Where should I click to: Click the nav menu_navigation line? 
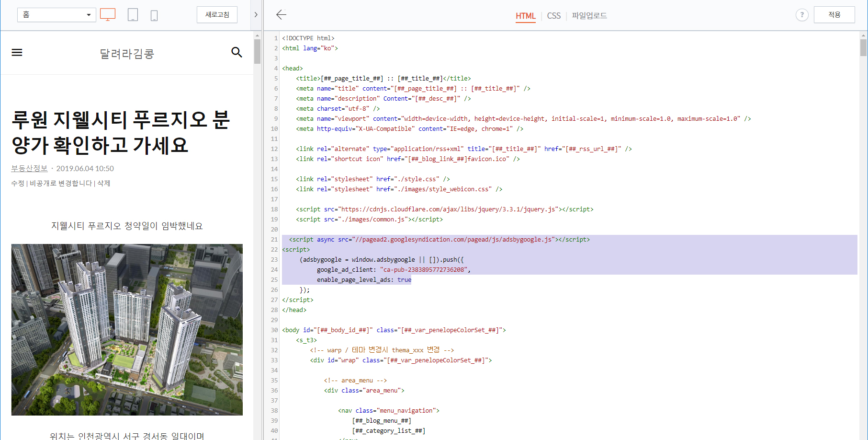tap(388, 410)
